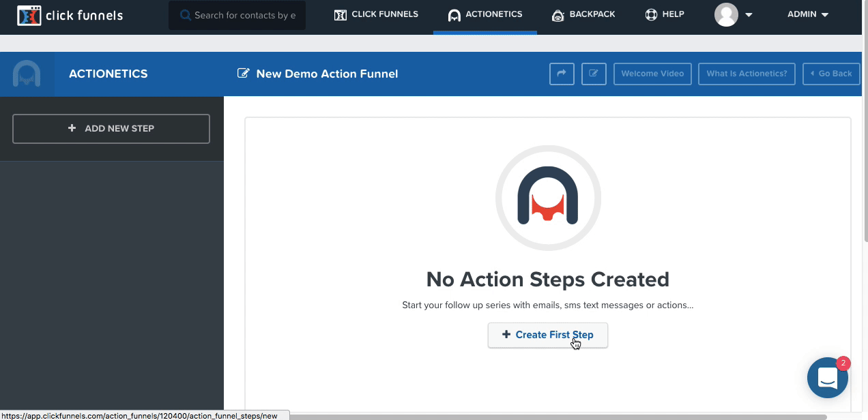This screenshot has width=868, height=420.
Task: Click the Actionetics sidebar logo icon
Action: pos(27,74)
